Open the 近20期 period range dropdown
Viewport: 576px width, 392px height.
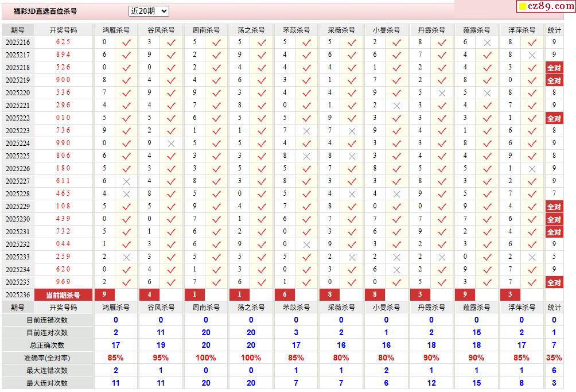click(149, 11)
